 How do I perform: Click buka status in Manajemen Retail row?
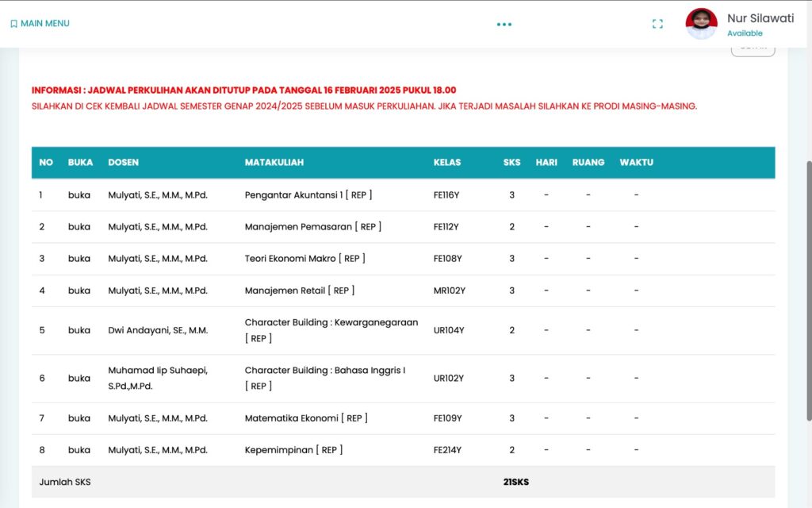point(79,291)
